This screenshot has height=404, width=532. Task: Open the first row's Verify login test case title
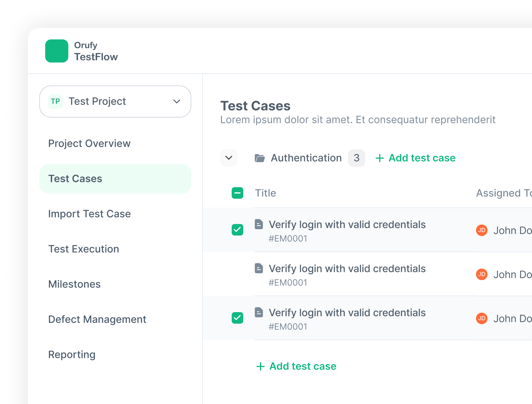[x=347, y=225]
